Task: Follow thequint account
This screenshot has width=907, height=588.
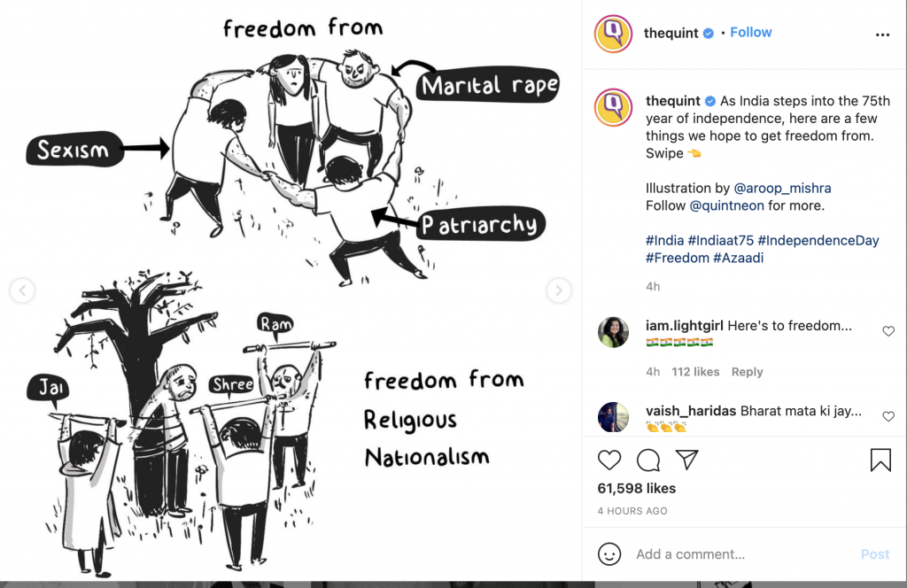Action: click(750, 33)
